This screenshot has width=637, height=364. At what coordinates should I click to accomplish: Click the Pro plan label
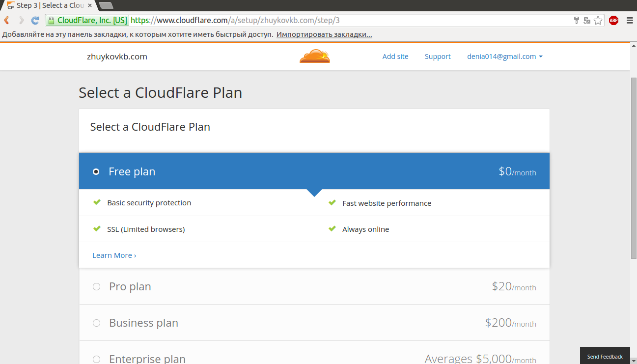coord(130,286)
